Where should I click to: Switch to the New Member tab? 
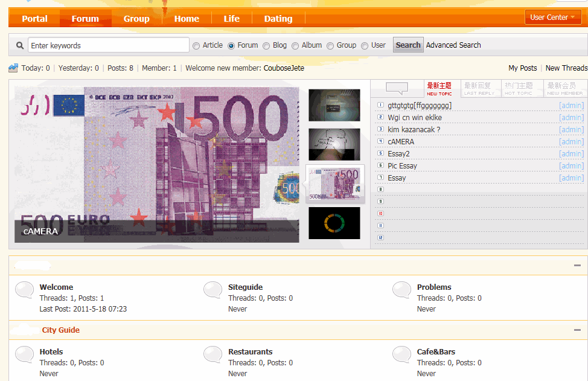(565, 89)
